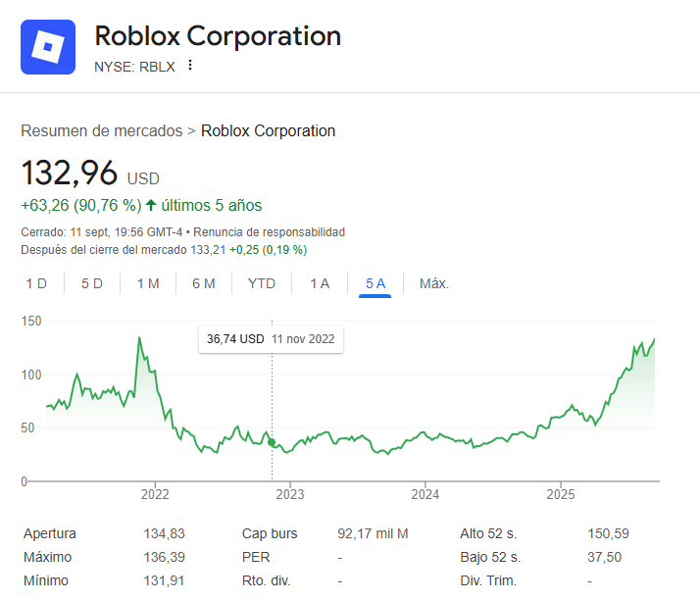This screenshot has height=601, width=700.
Task: Click the Mínimo label
Action: [x=45, y=581]
